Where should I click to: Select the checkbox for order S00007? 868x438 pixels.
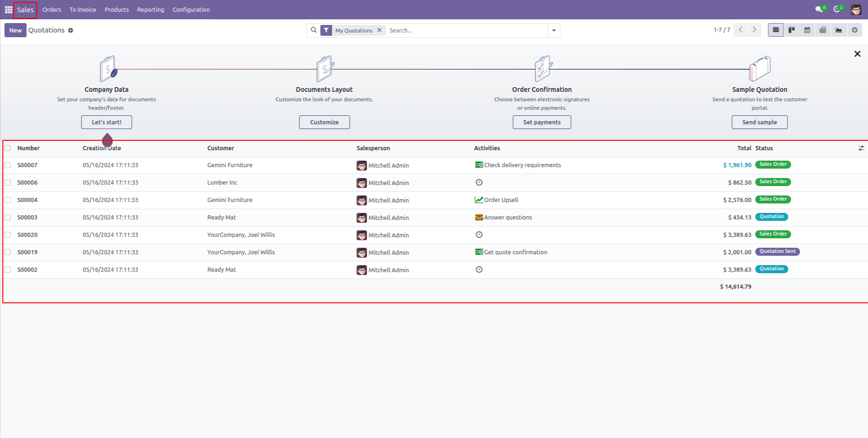[8, 165]
